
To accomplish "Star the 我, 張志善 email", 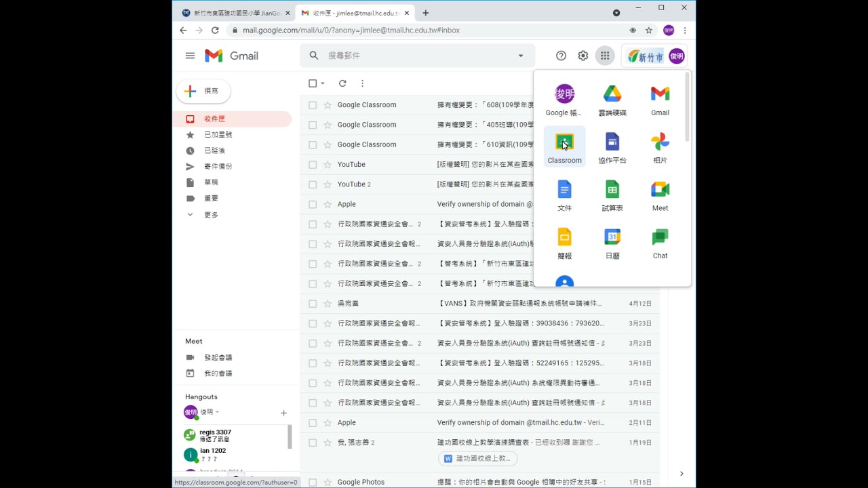I will click(x=328, y=443).
